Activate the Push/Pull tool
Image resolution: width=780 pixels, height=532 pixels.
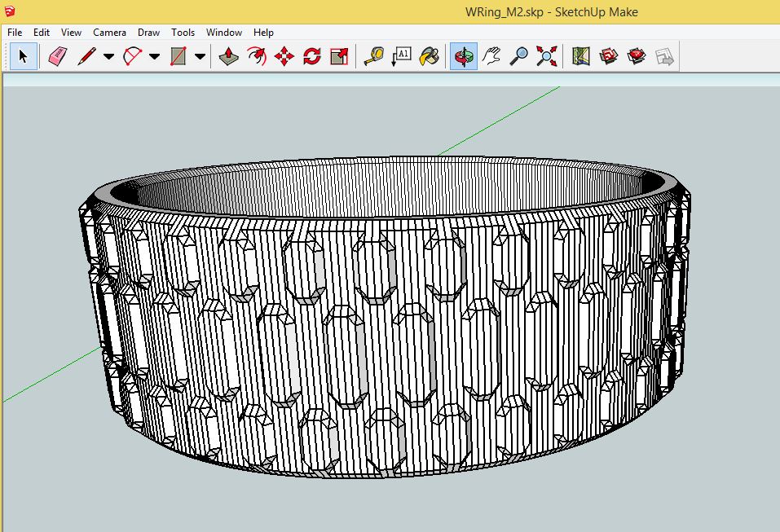click(x=228, y=56)
